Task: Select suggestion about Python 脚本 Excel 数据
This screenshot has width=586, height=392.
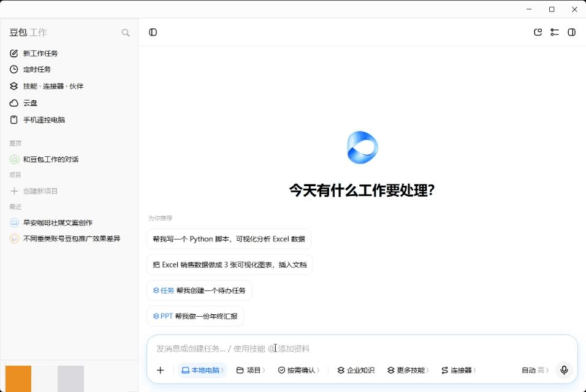Action: pos(229,239)
